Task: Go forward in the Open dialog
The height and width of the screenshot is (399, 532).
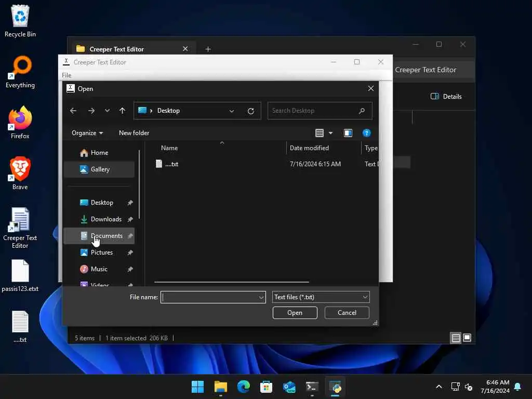Action: (x=91, y=111)
